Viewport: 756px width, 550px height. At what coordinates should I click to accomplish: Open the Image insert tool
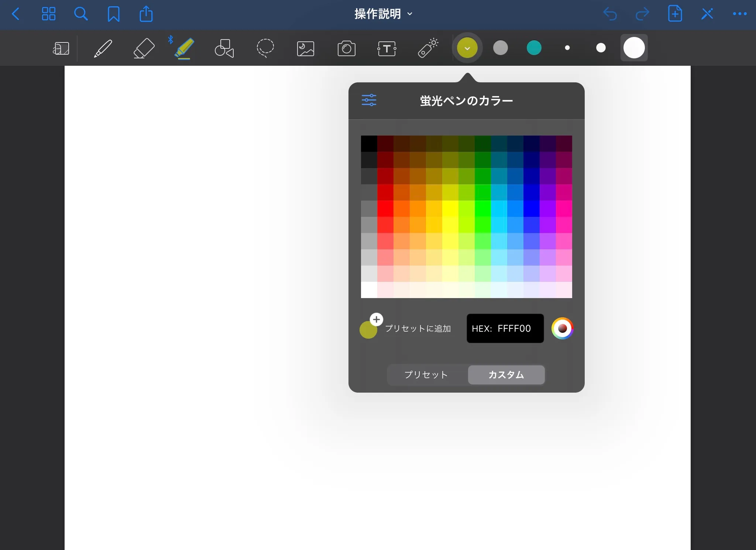[306, 48]
